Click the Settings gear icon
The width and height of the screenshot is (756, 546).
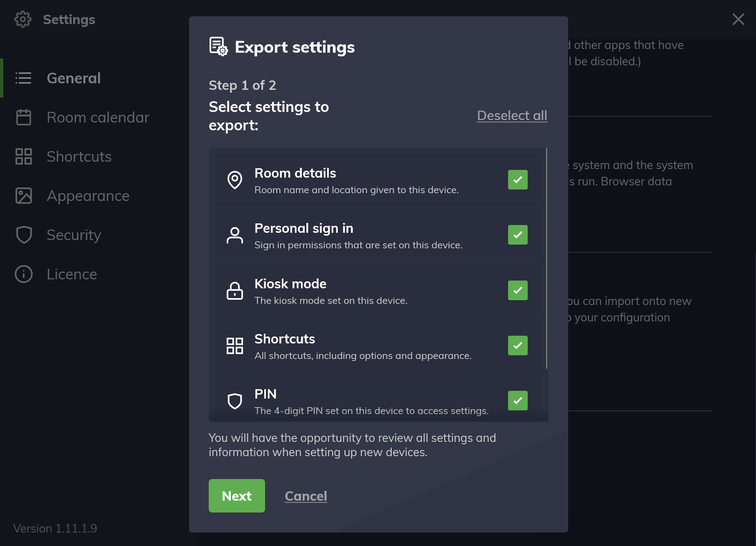point(22,19)
